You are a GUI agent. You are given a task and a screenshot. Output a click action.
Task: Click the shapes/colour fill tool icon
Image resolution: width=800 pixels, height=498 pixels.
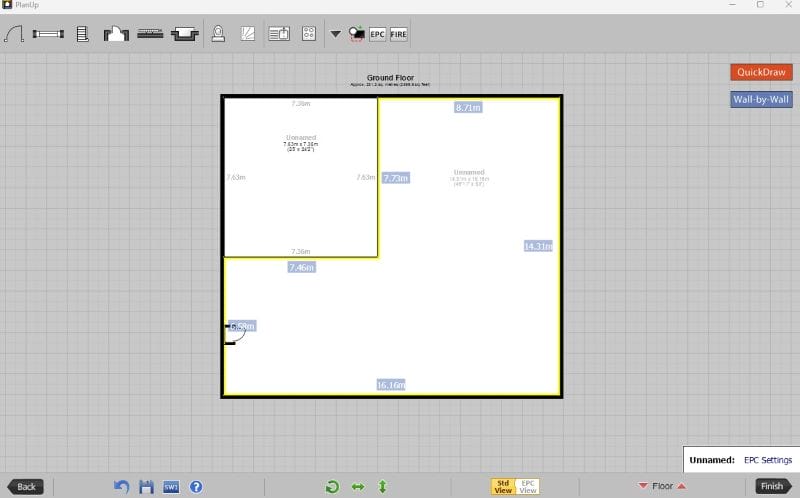coord(357,34)
